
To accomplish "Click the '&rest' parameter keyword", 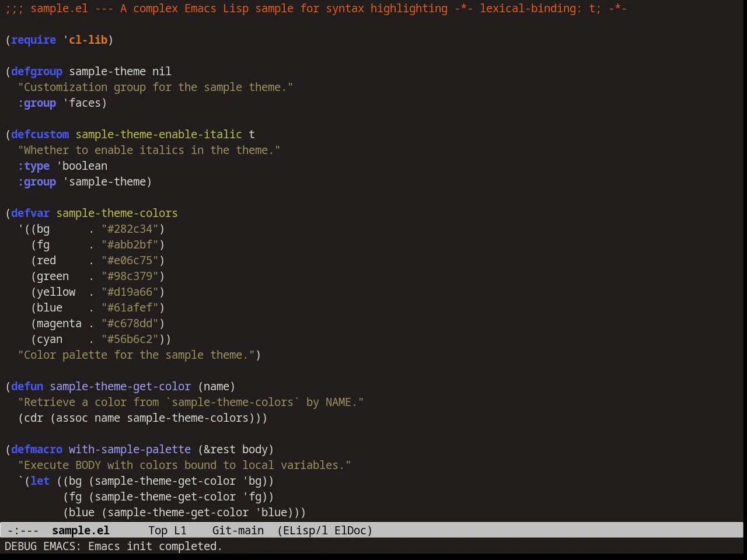I will tap(219, 449).
